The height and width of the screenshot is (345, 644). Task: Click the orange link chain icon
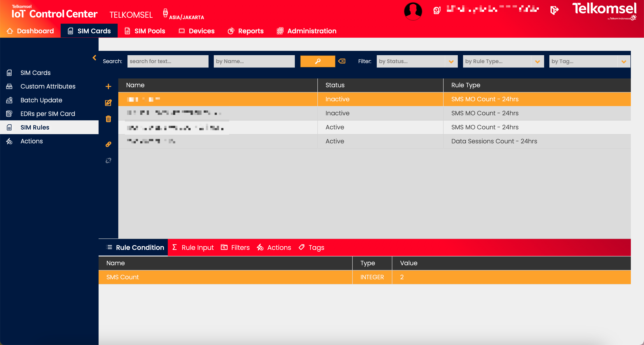pos(108,144)
